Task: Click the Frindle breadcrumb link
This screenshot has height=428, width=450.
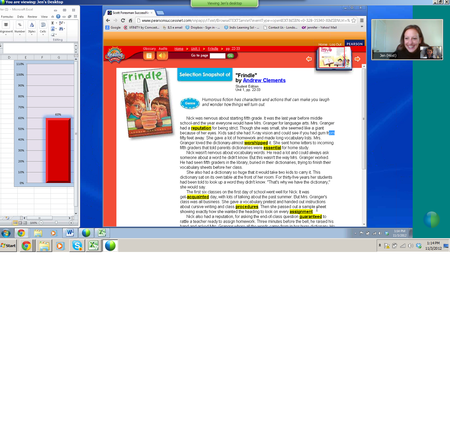Action: pyautogui.click(x=213, y=49)
